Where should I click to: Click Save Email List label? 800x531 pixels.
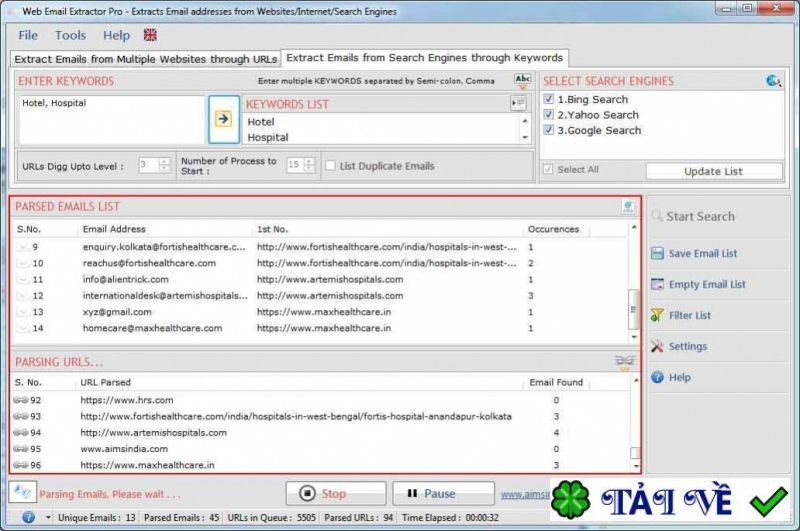tap(703, 254)
